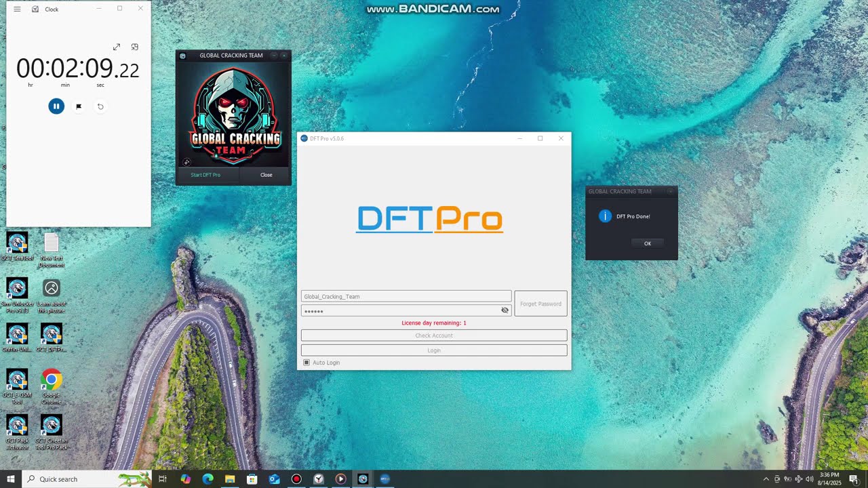The height and width of the screenshot is (488, 868).
Task: Close the DFT Pro v5.0.6 window
Action: point(561,138)
